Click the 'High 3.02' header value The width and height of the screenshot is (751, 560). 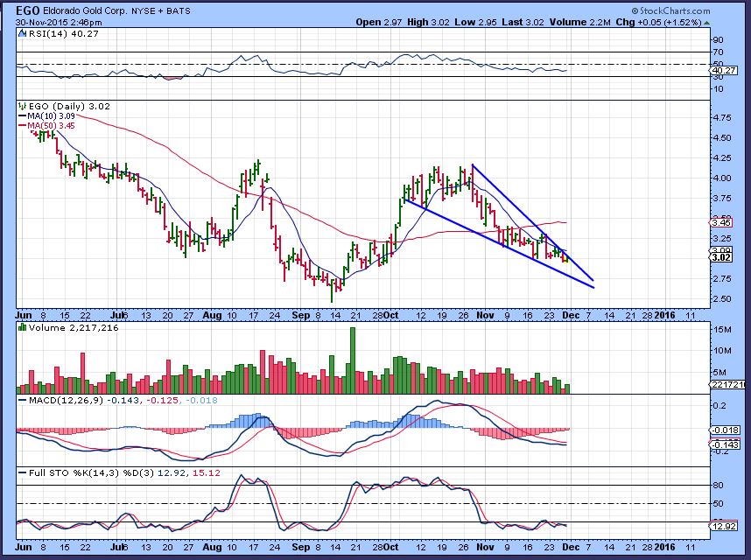click(x=428, y=22)
